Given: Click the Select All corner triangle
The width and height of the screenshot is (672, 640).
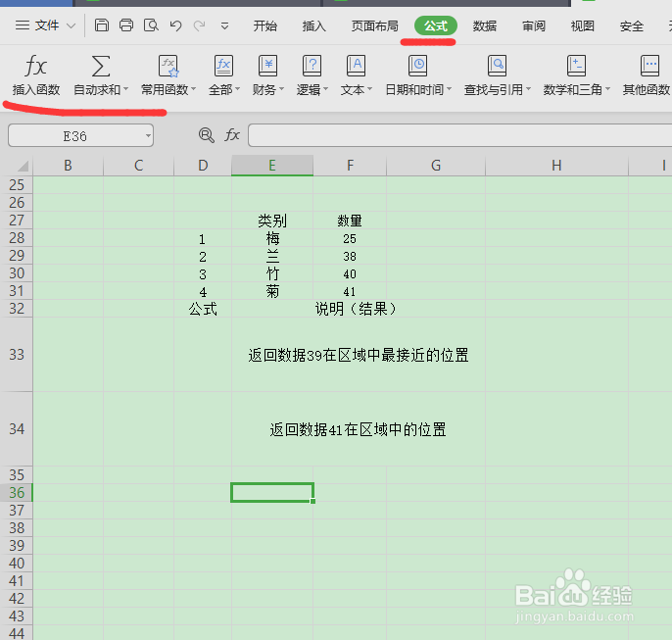Looking at the screenshot, I should [x=23, y=167].
